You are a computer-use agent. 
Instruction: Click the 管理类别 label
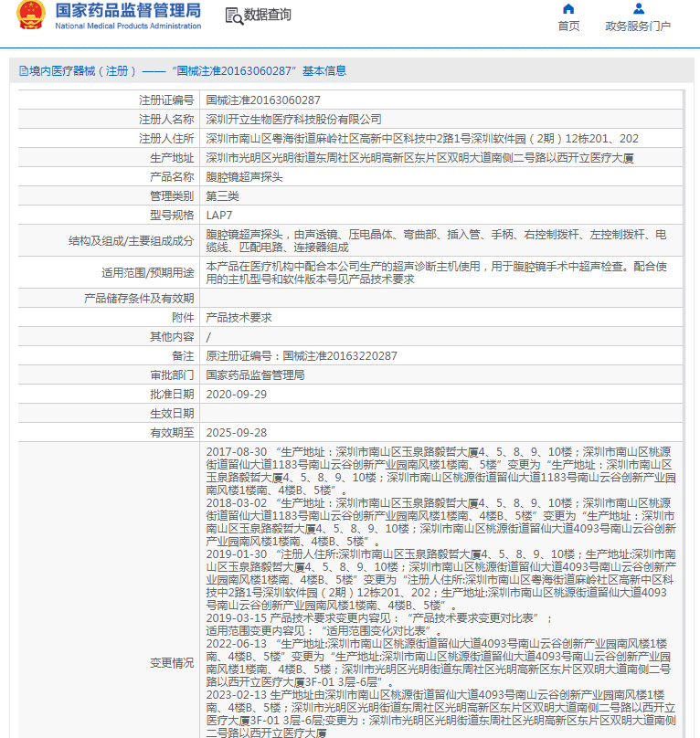pyautogui.click(x=172, y=196)
